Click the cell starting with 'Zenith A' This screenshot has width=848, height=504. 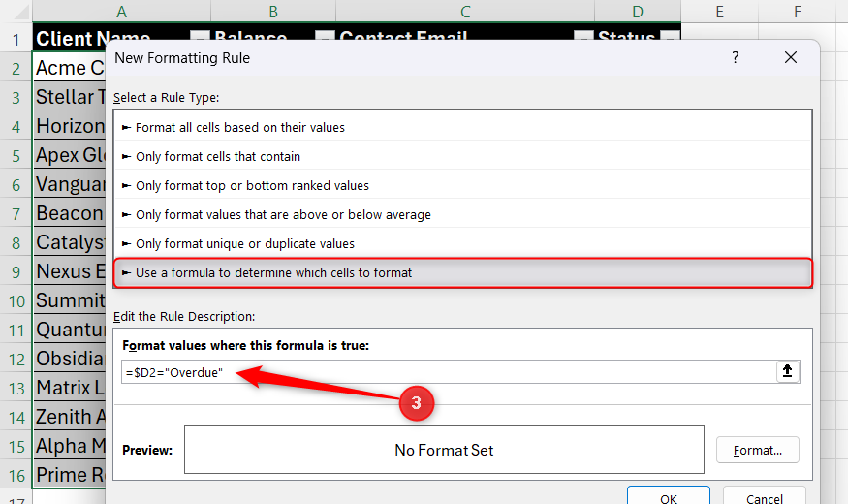point(69,417)
